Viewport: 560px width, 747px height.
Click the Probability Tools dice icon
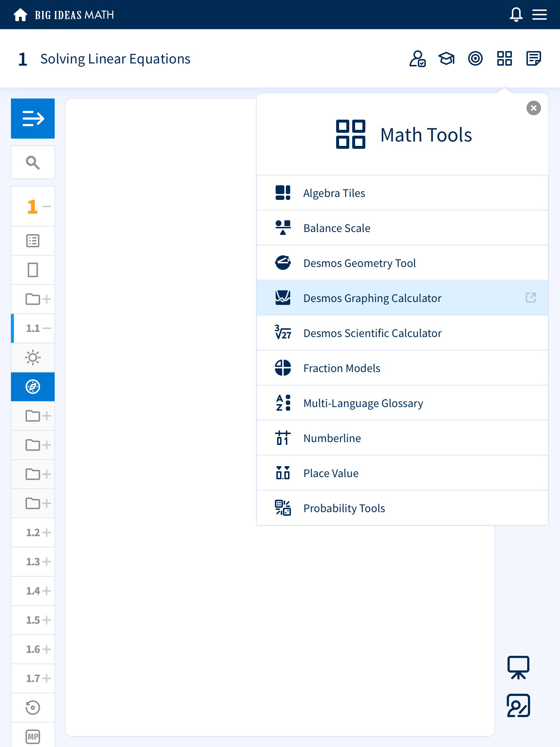point(283,508)
